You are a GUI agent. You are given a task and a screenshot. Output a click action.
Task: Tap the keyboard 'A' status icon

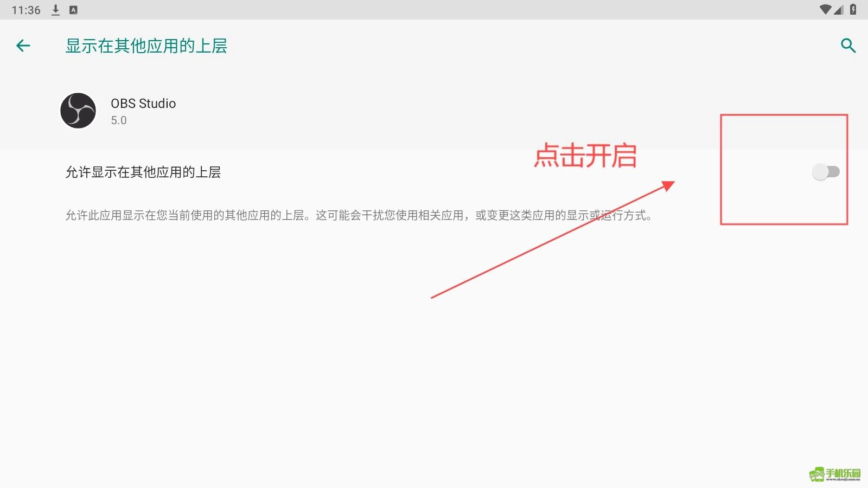pos(74,10)
